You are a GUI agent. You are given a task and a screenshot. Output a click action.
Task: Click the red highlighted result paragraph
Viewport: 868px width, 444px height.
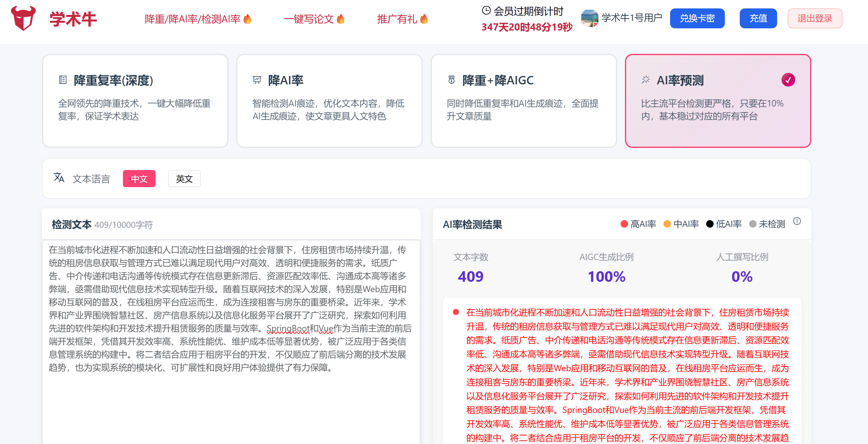pyautogui.click(x=627, y=375)
